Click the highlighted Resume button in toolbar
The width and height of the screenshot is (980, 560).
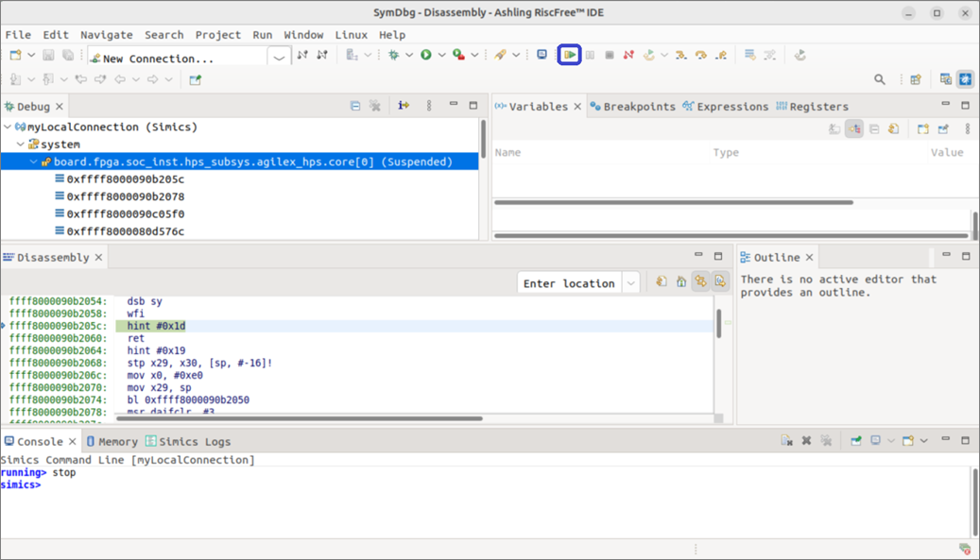570,56
